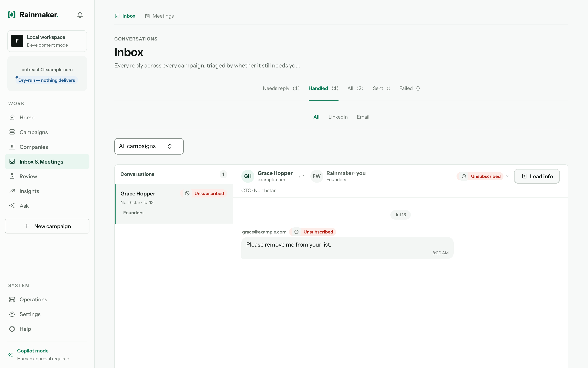Click the GH avatar for Grace Hopper
The height and width of the screenshot is (368, 588).
pos(248,176)
